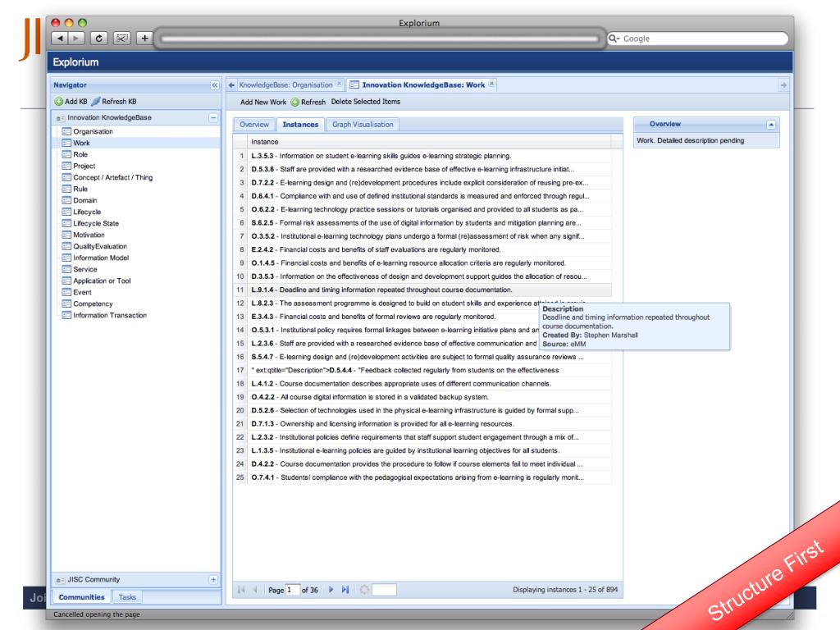Click the Domain item icon
840x630 pixels.
coord(66,200)
